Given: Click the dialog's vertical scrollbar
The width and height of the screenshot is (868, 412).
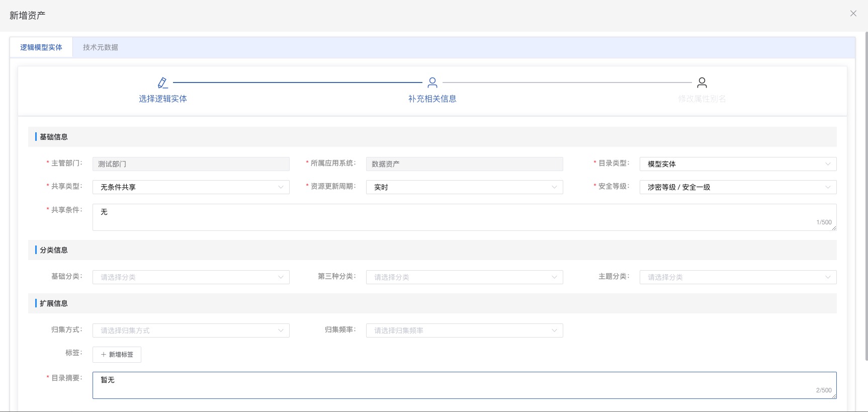Looking at the screenshot, I should tap(866, 196).
